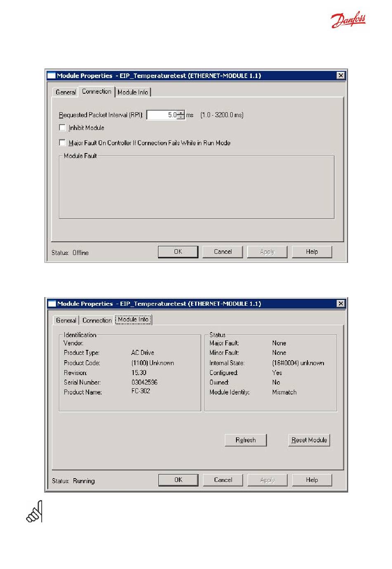The height and width of the screenshot is (569, 392).
Task: Open Module Info tab in upper dialog
Action: [133, 92]
